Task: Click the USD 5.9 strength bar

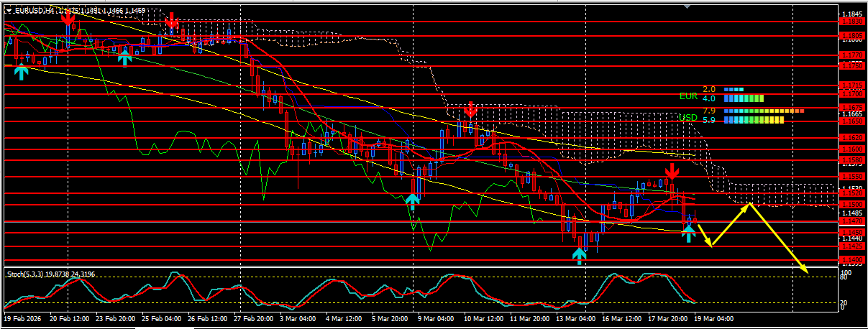Action: tap(754, 120)
